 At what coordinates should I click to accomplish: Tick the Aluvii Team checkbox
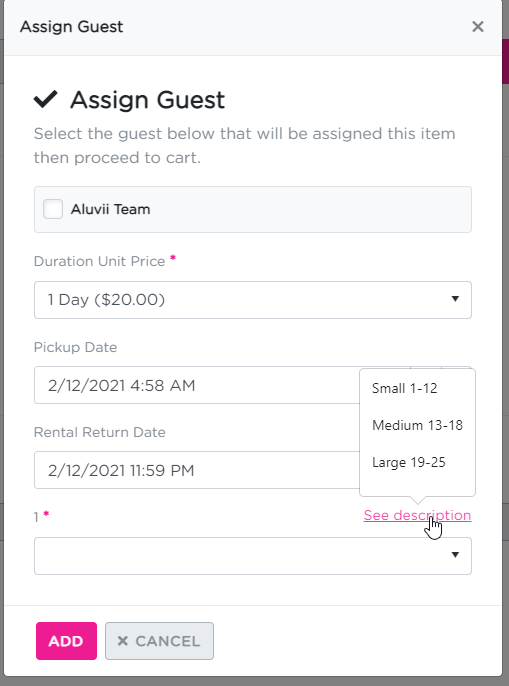tap(53, 209)
